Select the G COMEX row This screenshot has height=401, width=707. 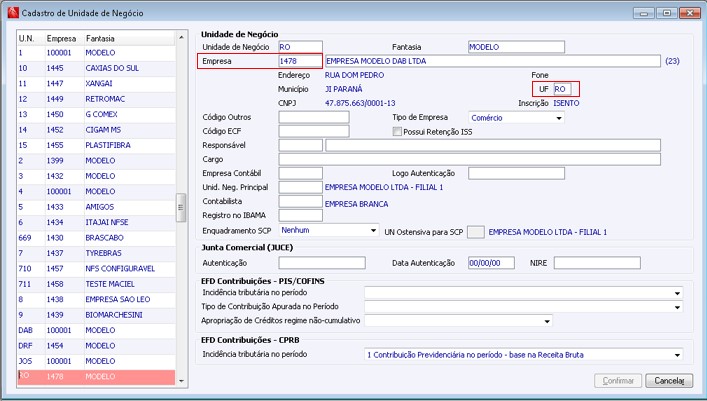click(x=96, y=114)
